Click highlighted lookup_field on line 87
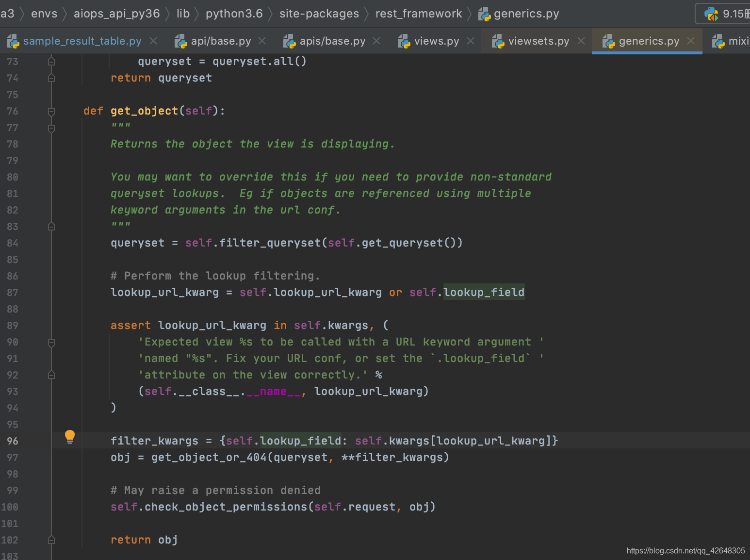This screenshot has width=750, height=560. (484, 293)
